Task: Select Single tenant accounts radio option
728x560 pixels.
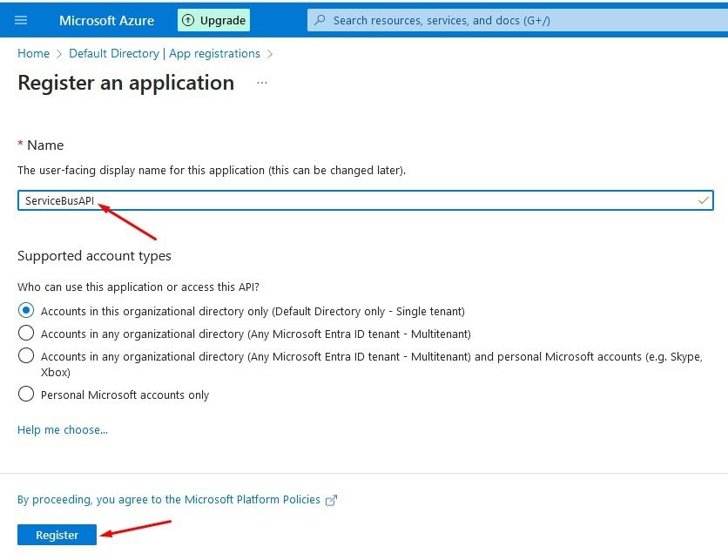Action: pos(26,310)
